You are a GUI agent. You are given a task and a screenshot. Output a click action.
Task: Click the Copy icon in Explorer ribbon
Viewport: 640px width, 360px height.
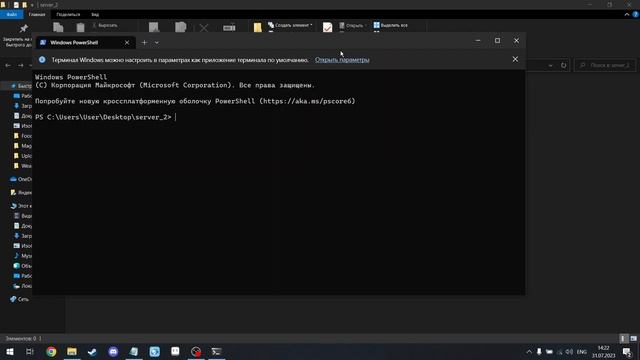[x=58, y=27]
